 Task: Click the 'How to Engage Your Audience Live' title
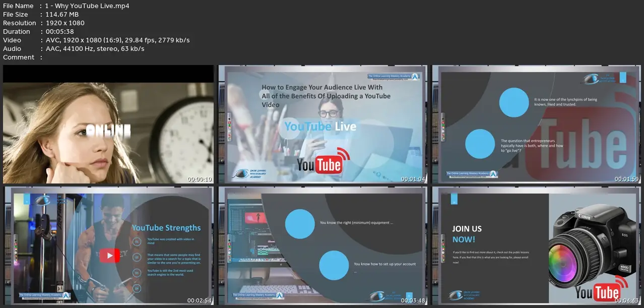click(326, 96)
